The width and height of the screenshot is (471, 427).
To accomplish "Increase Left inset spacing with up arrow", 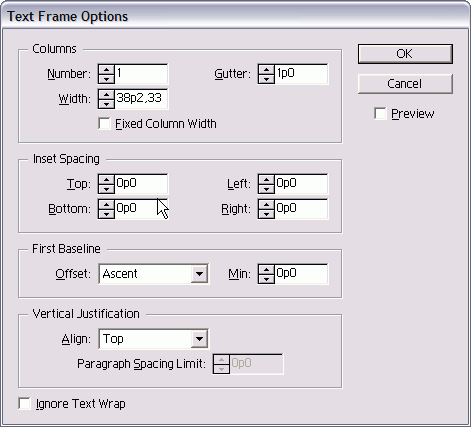I will tap(266, 180).
